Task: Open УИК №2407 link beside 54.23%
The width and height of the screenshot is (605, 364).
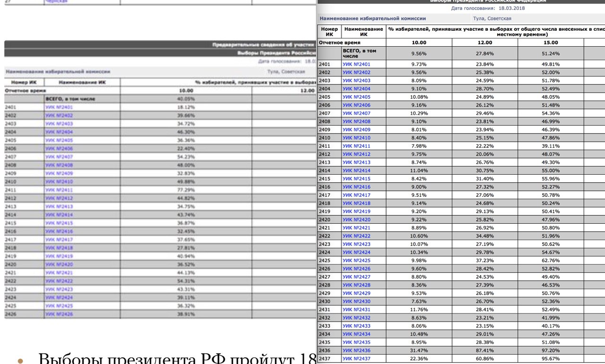Action: pyautogui.click(x=60, y=157)
